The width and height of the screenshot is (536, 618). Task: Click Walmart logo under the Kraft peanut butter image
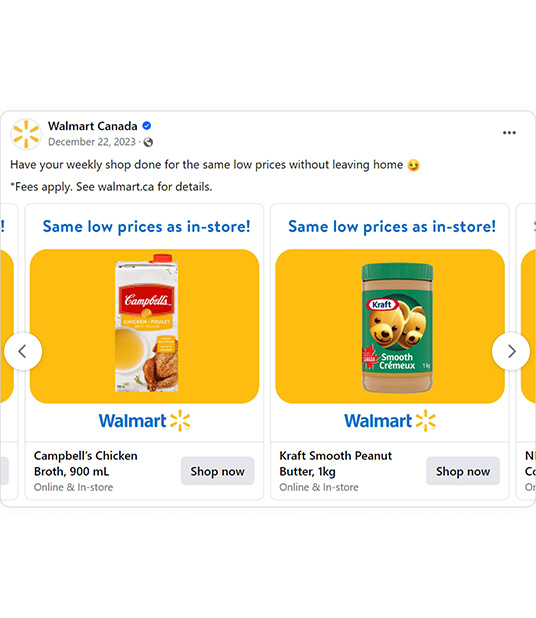[x=390, y=421]
